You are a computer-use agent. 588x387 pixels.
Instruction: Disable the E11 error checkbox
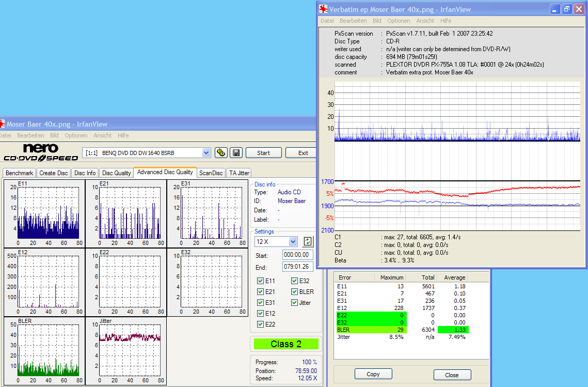point(261,281)
